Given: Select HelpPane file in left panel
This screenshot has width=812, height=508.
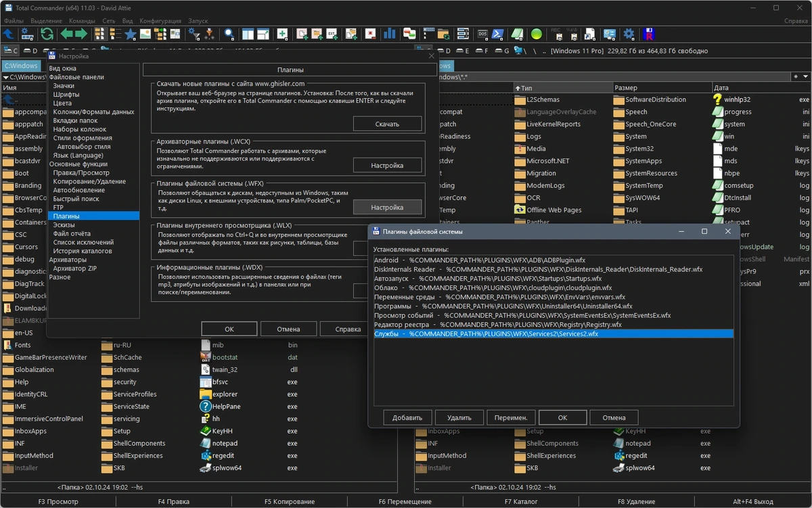Looking at the screenshot, I should pyautogui.click(x=221, y=407).
